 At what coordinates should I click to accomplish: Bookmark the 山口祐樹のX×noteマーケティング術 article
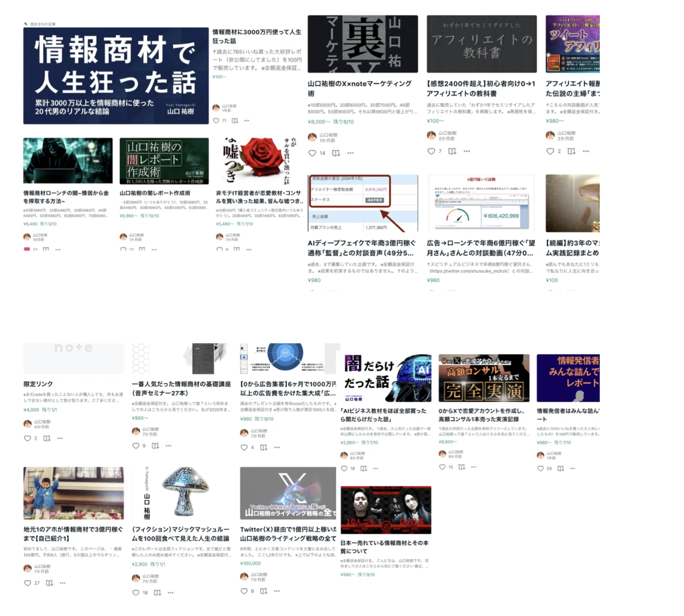(x=336, y=153)
